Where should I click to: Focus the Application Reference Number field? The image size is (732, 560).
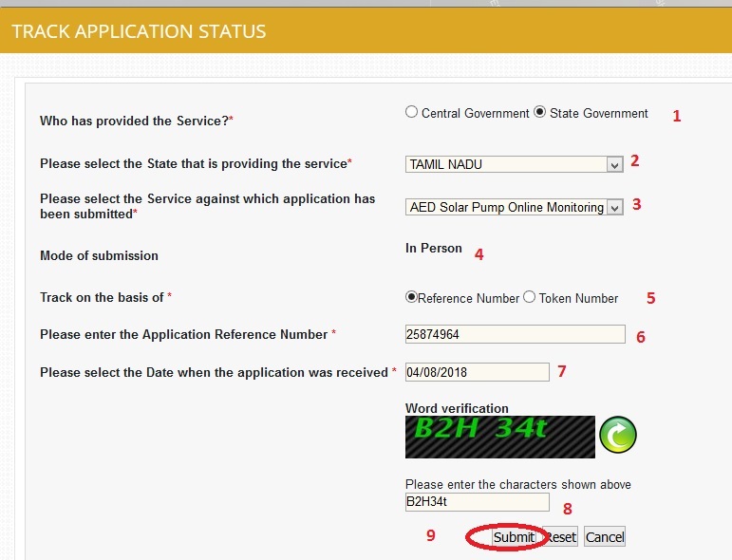pyautogui.click(x=514, y=334)
